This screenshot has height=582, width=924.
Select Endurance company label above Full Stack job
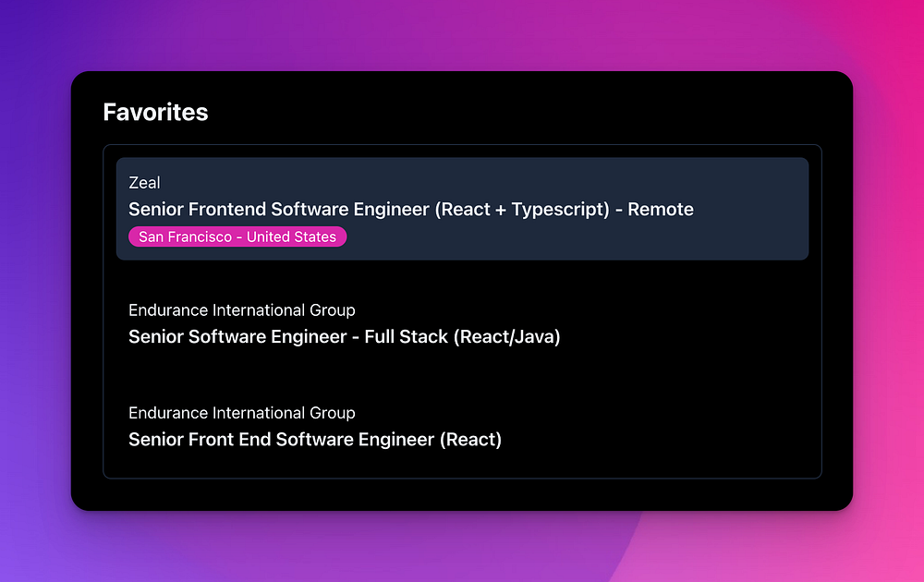coord(241,309)
